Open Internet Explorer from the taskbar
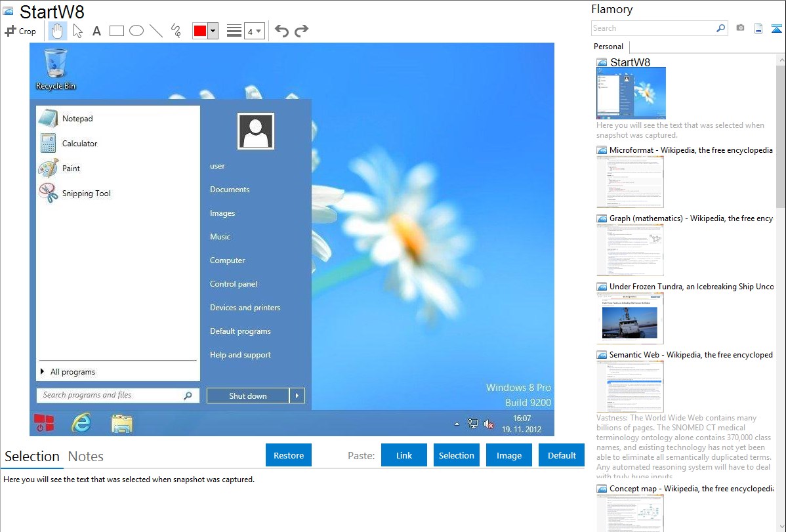The image size is (786, 532). coord(81,423)
